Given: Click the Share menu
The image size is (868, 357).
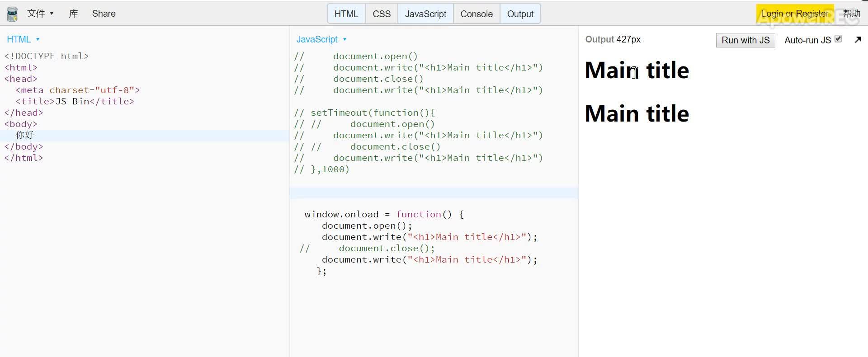Looking at the screenshot, I should [x=104, y=14].
